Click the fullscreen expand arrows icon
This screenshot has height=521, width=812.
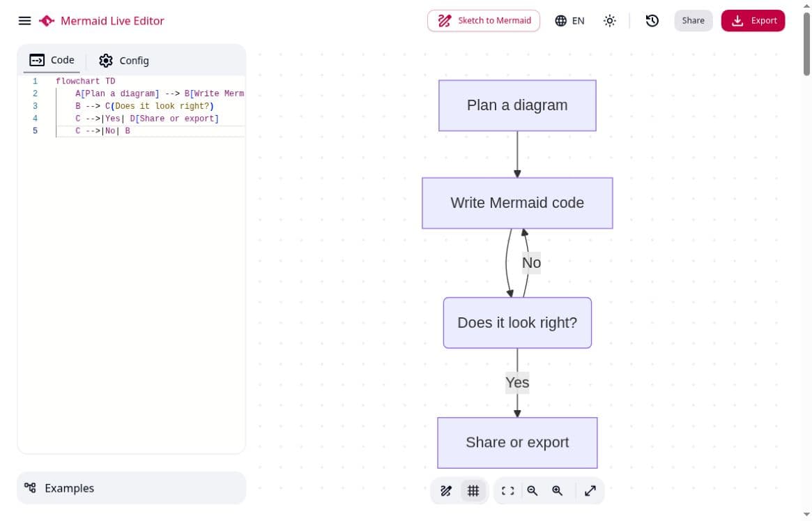[x=590, y=490]
